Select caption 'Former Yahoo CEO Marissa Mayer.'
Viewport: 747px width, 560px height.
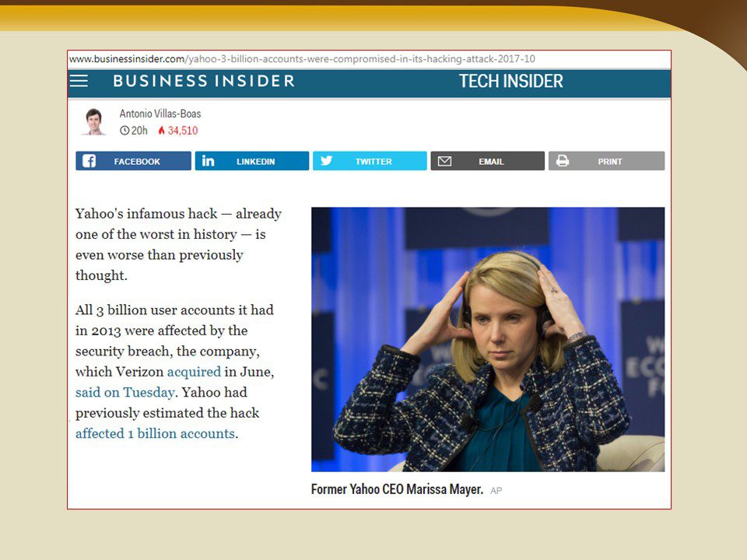[398, 489]
